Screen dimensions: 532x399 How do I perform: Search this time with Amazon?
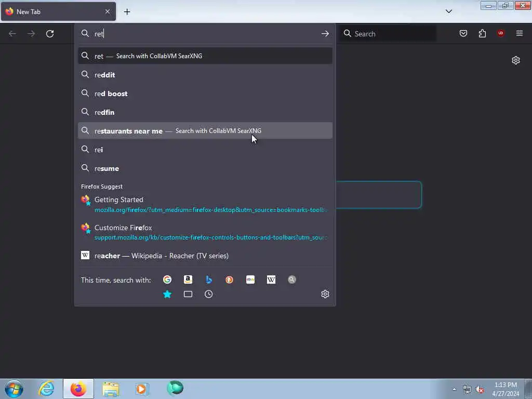coord(188,280)
